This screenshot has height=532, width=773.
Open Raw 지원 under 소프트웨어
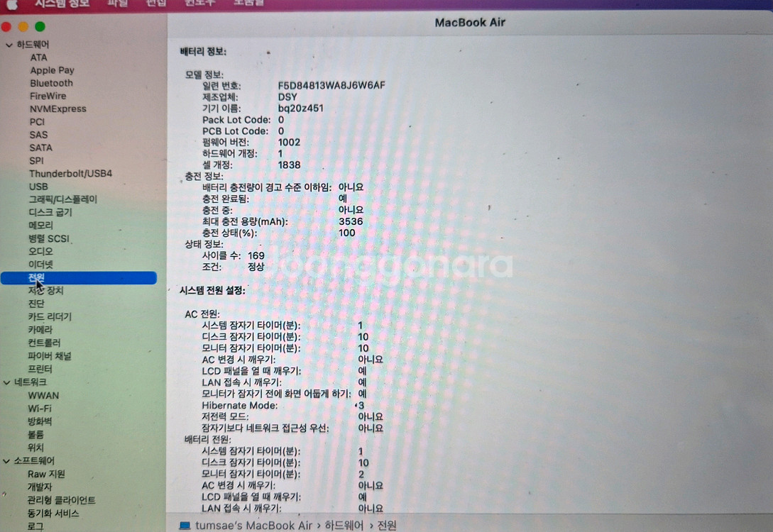[46, 474]
